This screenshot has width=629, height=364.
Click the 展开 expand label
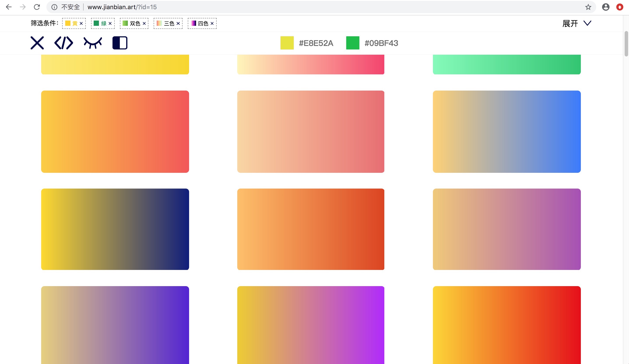[570, 23]
